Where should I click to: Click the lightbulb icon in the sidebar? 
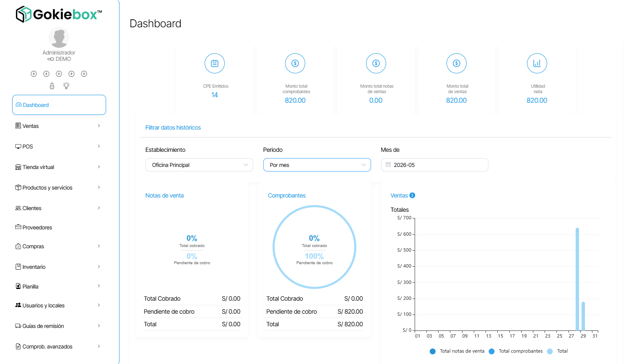click(66, 86)
